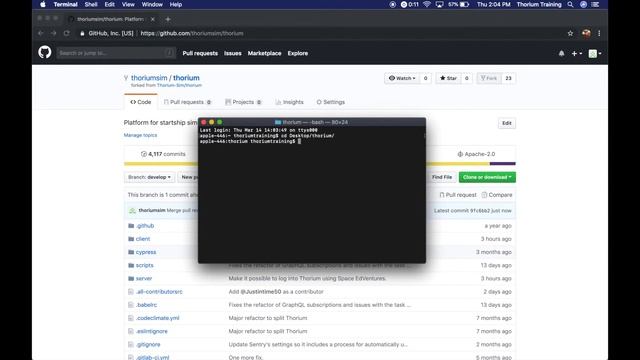
Task: Open the scripts folder
Action: click(x=144, y=265)
